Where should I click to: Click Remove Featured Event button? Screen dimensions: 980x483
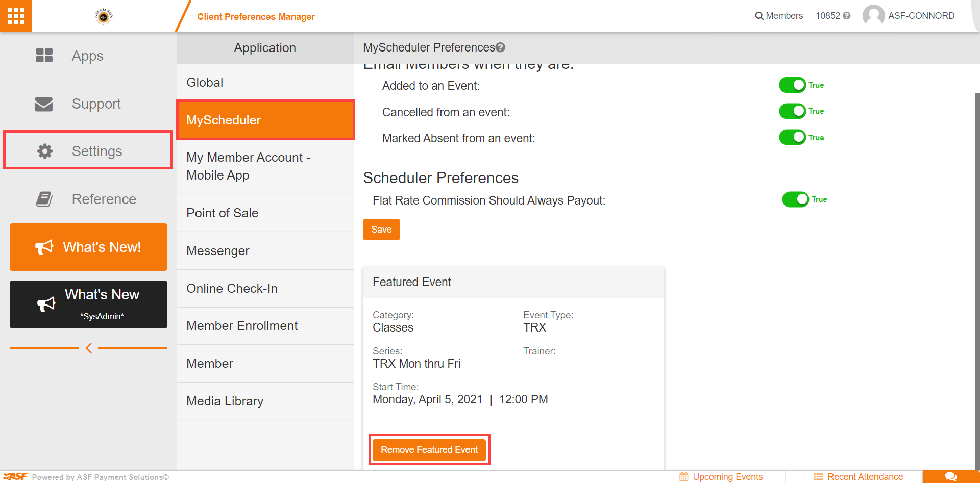pos(429,450)
